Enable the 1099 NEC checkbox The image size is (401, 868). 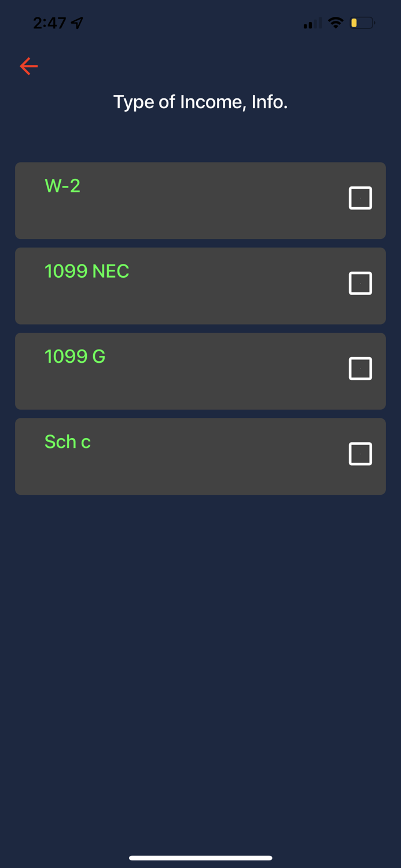coord(360,283)
